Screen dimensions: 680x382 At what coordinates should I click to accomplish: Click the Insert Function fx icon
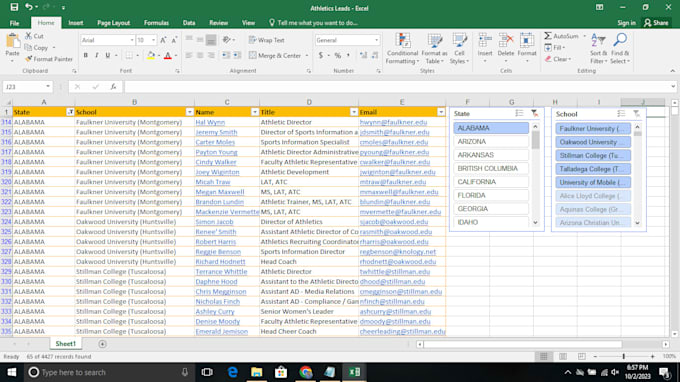tap(113, 87)
